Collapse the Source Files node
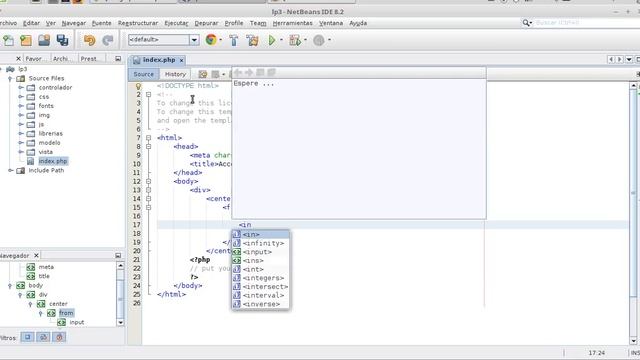Screen dimensions: 640x360 11,78
